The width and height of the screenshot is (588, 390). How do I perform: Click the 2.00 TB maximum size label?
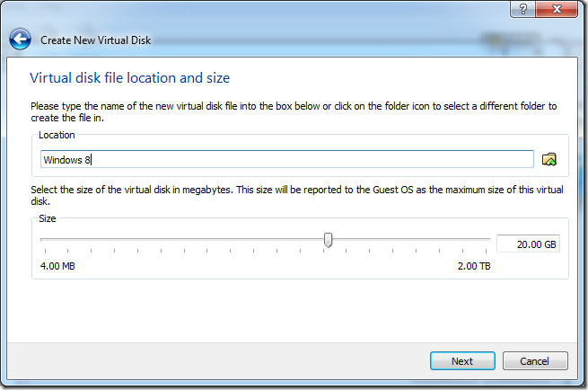[474, 266]
